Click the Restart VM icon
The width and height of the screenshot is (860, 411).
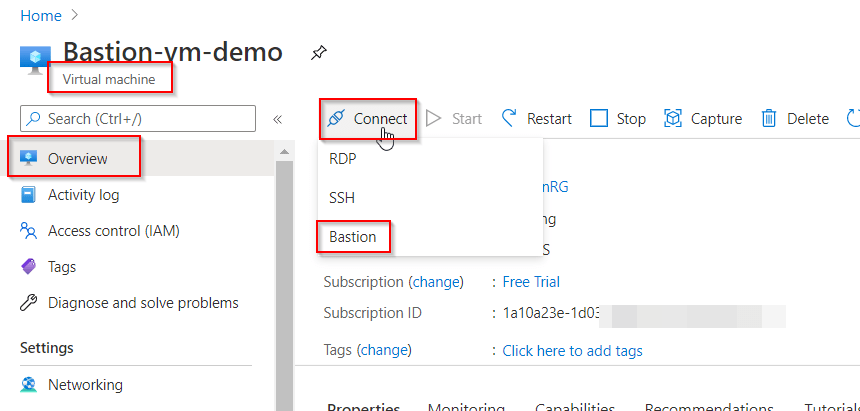point(510,119)
